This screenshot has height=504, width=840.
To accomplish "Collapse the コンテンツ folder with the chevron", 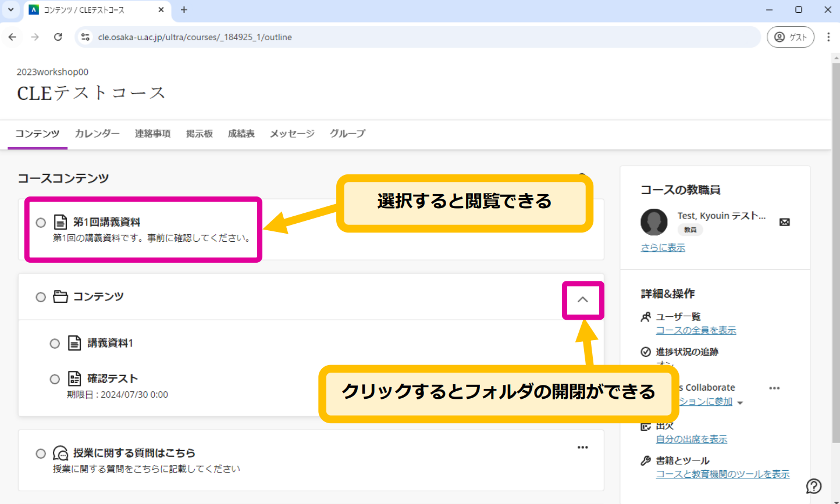I will coord(583,300).
